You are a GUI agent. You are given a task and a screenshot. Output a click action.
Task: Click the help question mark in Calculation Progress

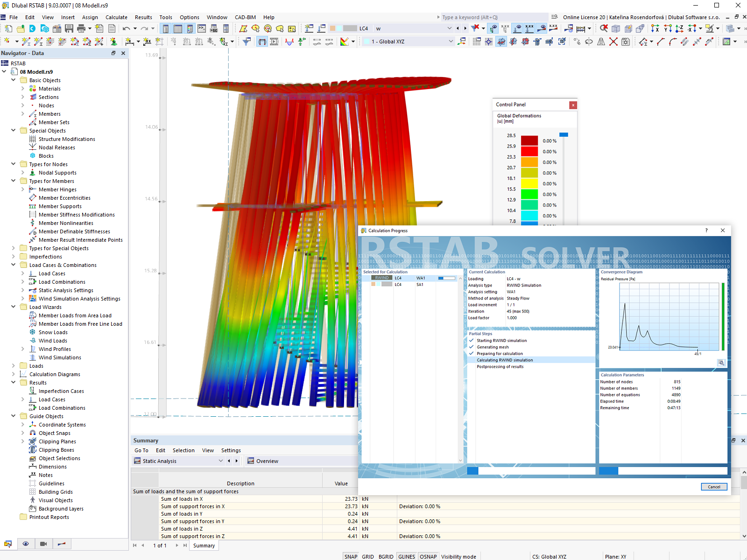click(706, 231)
